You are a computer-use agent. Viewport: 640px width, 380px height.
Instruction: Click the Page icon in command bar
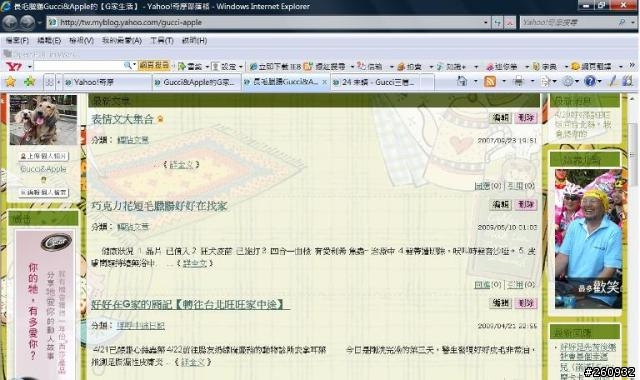(x=545, y=82)
